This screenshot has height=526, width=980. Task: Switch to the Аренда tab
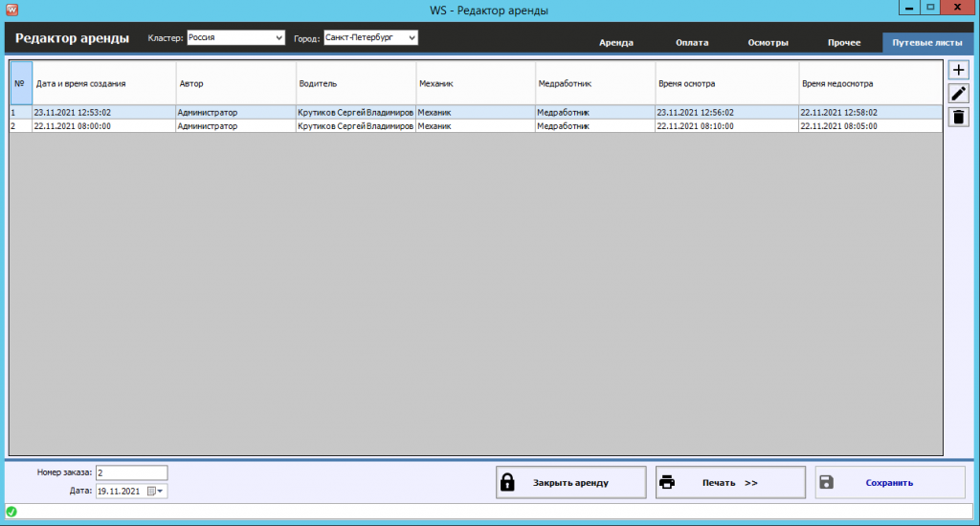pos(616,42)
